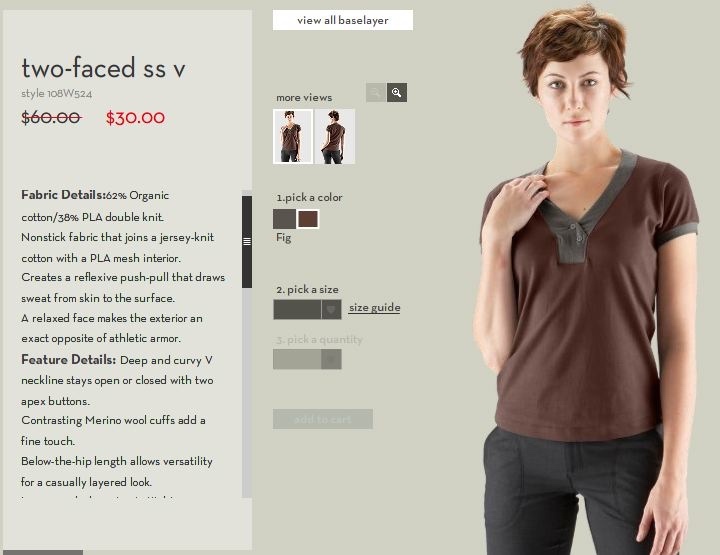Image resolution: width=720 pixels, height=555 pixels.
Task: Click the faded zoom out magnifier icon
Action: (376, 93)
